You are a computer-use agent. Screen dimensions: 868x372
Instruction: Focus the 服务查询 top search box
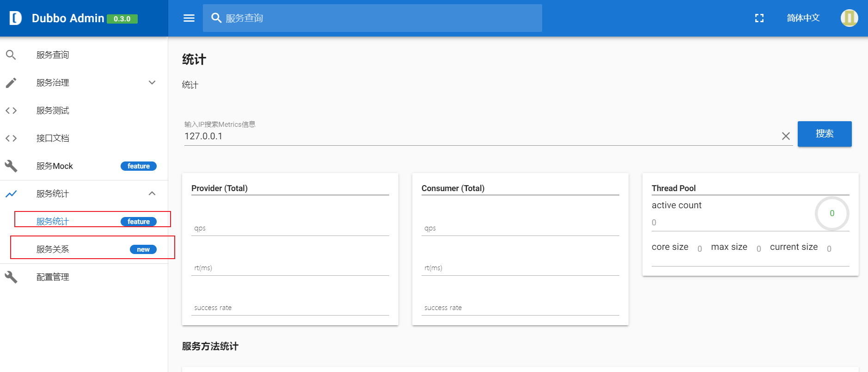379,18
